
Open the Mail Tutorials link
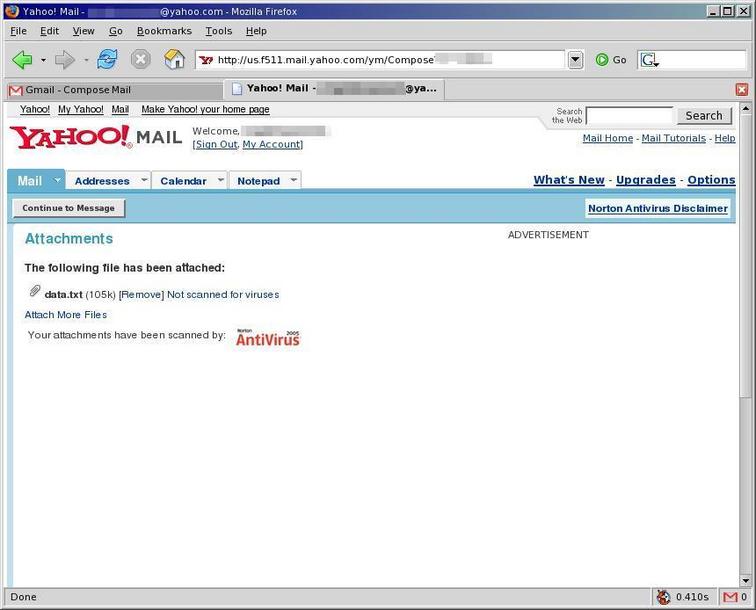[x=674, y=138]
